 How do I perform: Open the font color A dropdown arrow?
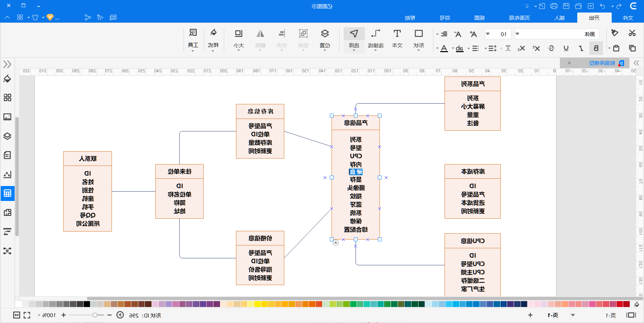[x=437, y=48]
